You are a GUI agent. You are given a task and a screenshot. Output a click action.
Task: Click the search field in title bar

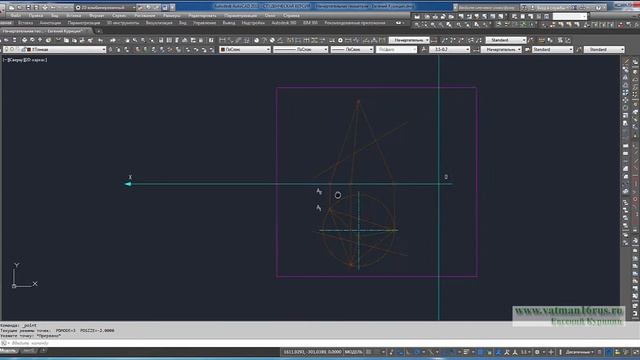tap(489, 7)
